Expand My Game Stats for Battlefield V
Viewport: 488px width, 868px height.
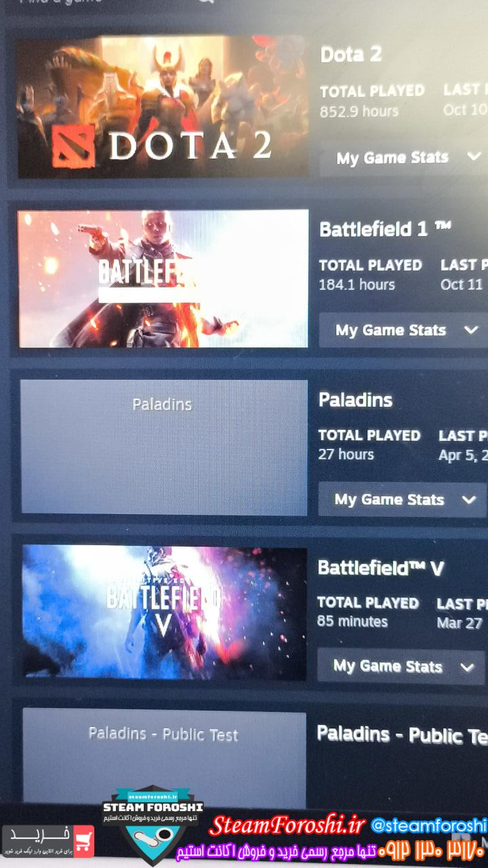point(401,667)
